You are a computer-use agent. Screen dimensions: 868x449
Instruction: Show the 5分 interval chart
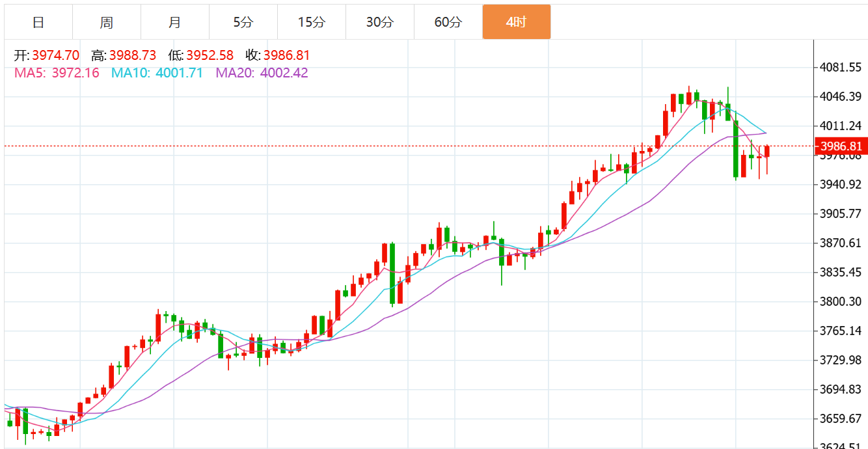click(x=243, y=22)
